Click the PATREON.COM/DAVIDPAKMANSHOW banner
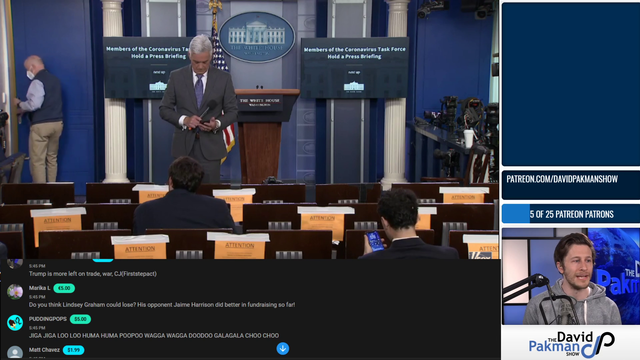 [x=571, y=185]
